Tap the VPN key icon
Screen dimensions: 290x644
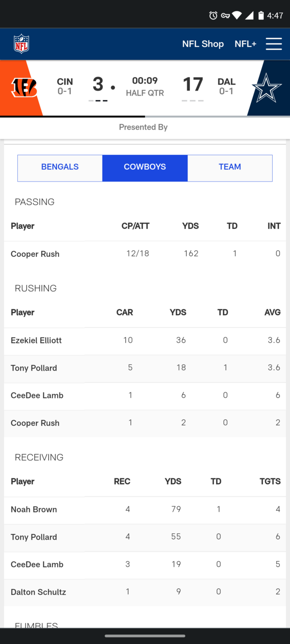point(225,15)
